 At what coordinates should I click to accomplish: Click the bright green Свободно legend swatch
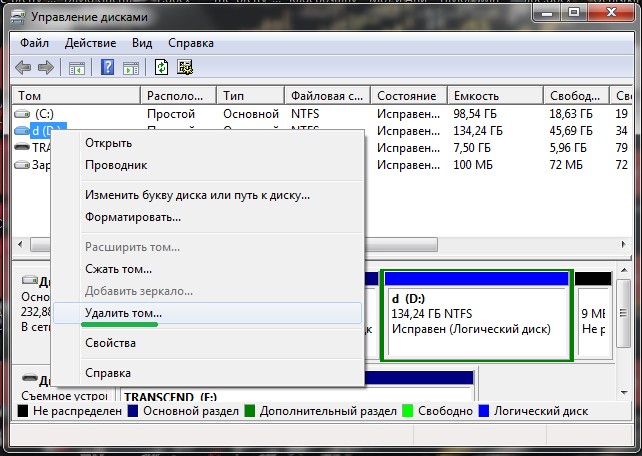(408, 411)
